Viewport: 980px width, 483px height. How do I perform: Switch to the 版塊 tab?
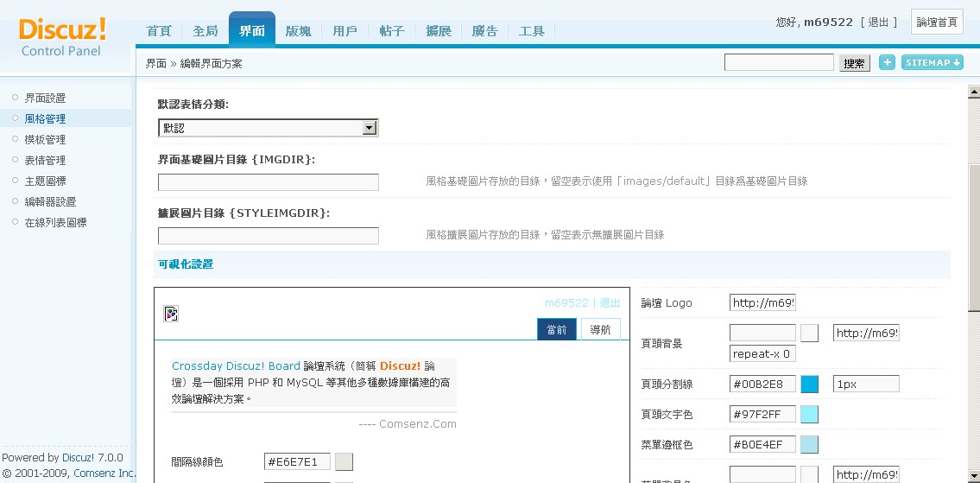[x=298, y=31]
